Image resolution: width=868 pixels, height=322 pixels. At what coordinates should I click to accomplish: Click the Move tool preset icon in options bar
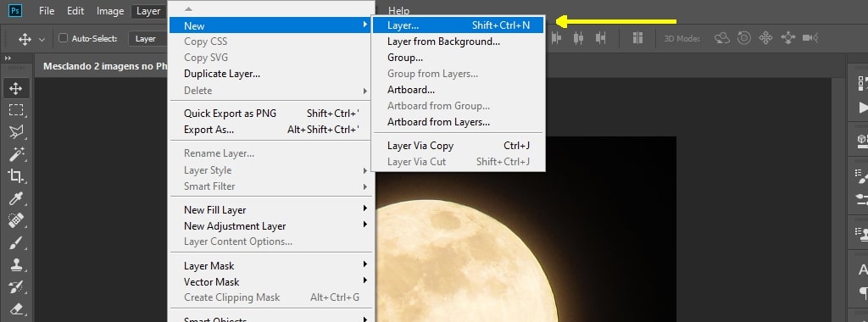coord(25,39)
